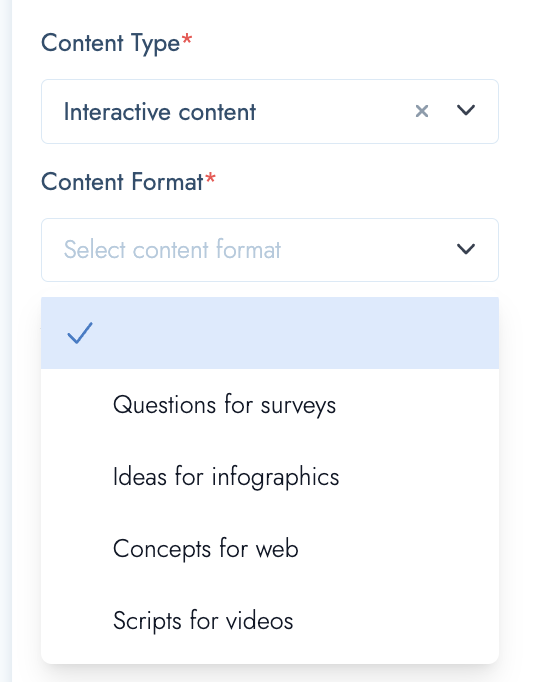The width and height of the screenshot is (546, 682).
Task: Choose Ideas for infographics option
Action: [226, 477]
